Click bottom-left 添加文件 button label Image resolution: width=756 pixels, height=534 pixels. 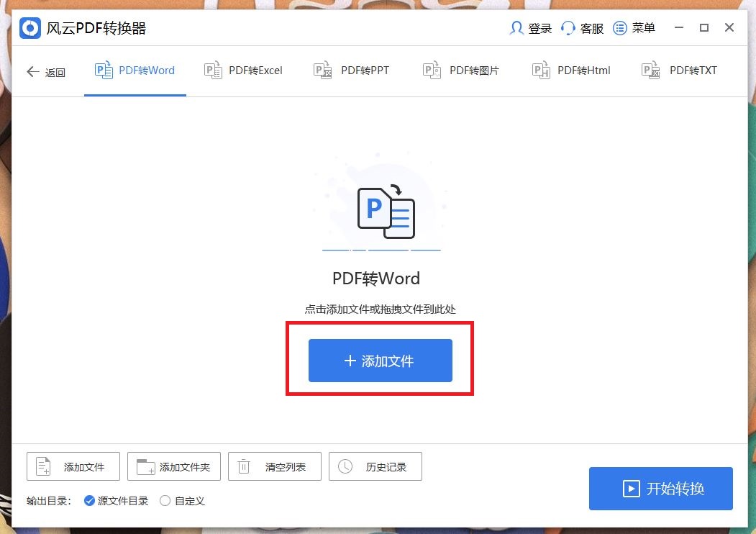[84, 467]
